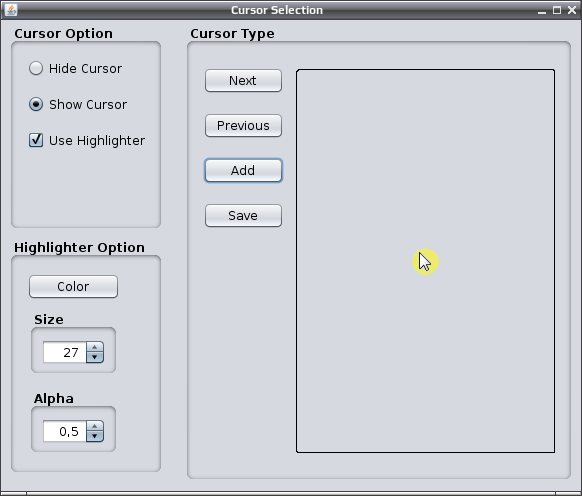Save the cursor settings
Screen dimensions: 582x496
tap(243, 215)
